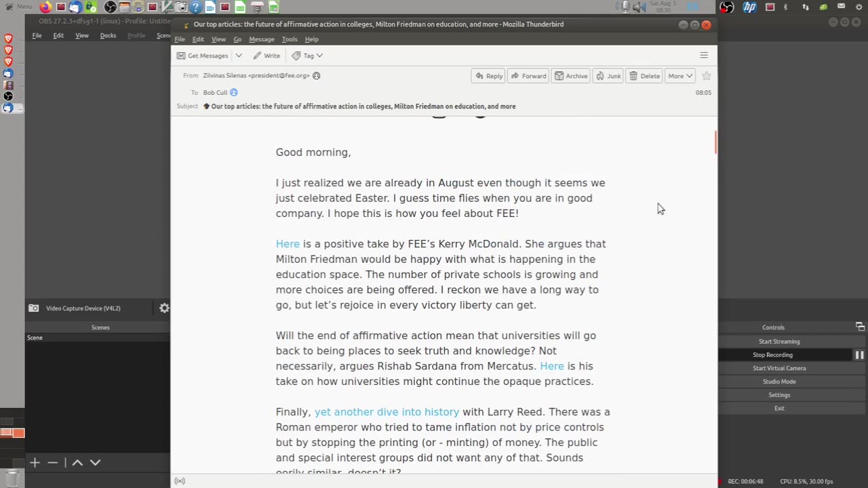
Task: Click the Reply button in Thunderbird
Action: click(489, 76)
